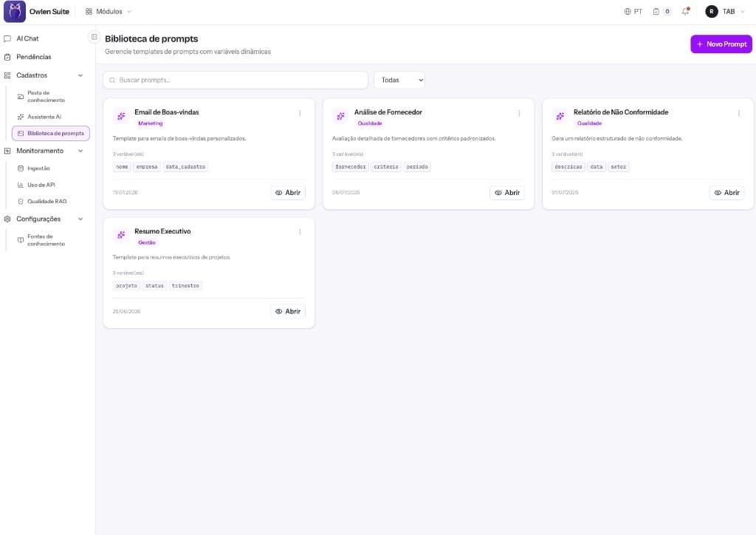Open options menu for Análise de Fornecedor
This screenshot has height=535, width=756.
[519, 113]
